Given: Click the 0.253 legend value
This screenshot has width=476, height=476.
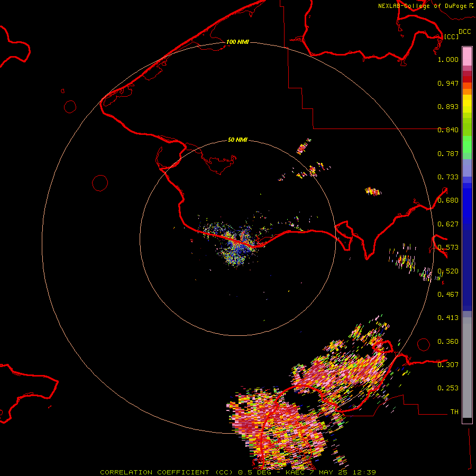Looking at the screenshot, I should point(448,388).
